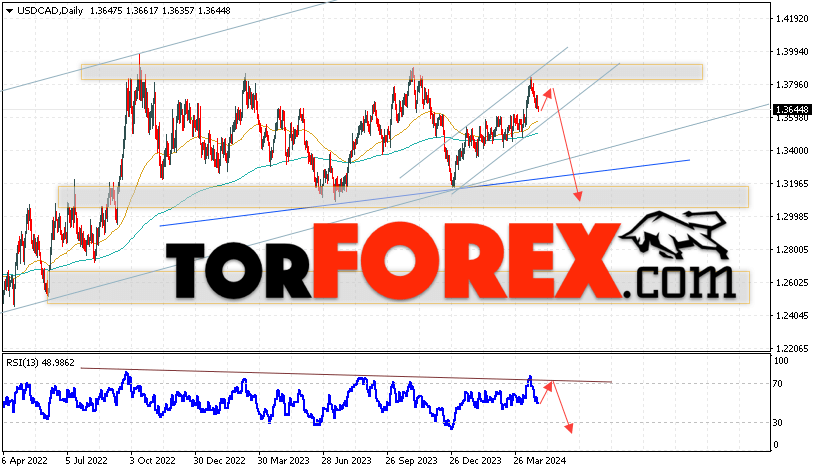
Task: Select the RSI 70 level label
Action: pyautogui.click(x=777, y=384)
